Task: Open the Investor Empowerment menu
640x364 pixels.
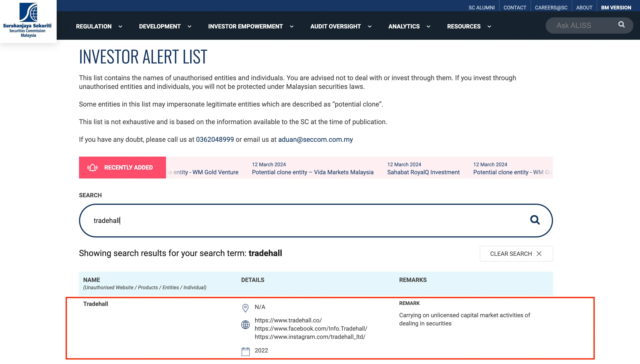Action: pyautogui.click(x=245, y=27)
